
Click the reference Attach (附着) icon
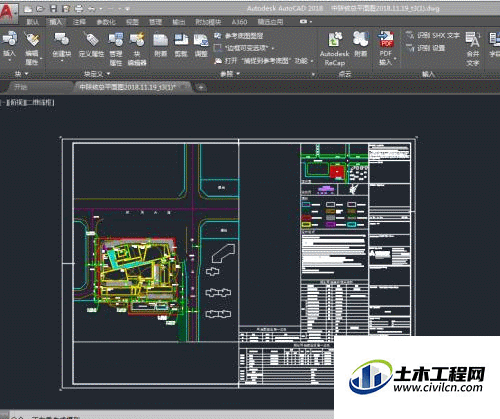click(160, 40)
